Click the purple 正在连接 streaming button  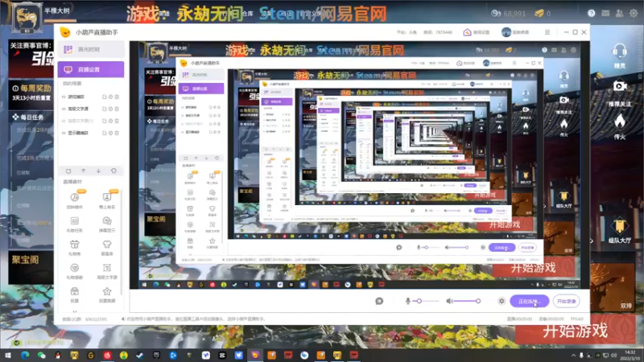pyautogui.click(x=530, y=301)
